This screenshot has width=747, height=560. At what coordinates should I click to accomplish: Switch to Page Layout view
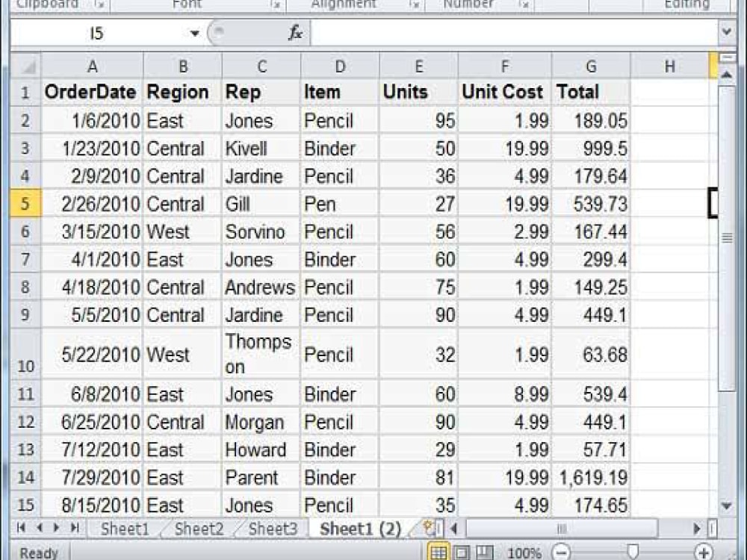pos(462,553)
